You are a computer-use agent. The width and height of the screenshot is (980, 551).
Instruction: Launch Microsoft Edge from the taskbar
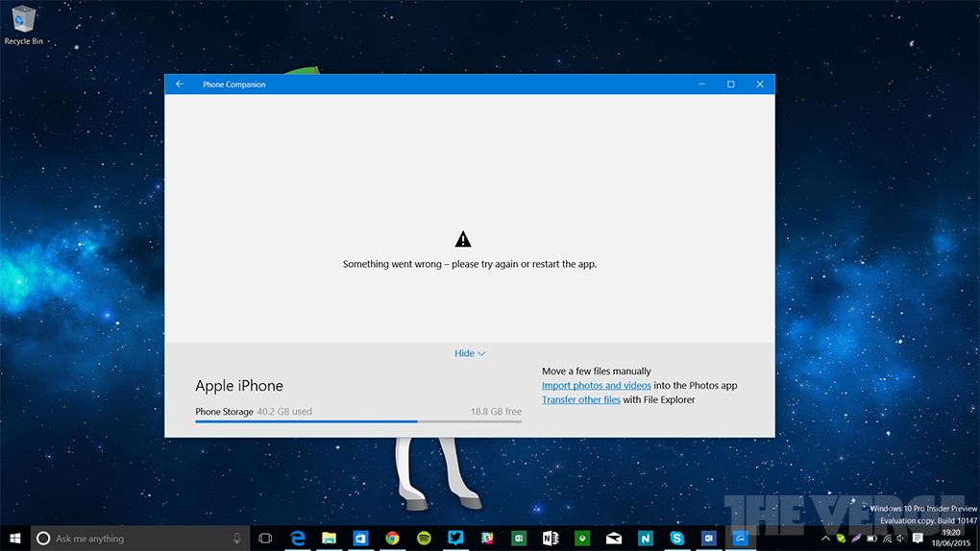pos(298,538)
